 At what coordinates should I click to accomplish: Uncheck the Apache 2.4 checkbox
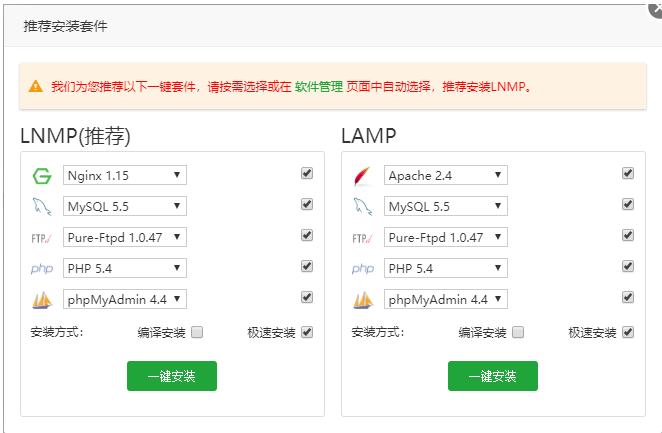(x=628, y=173)
